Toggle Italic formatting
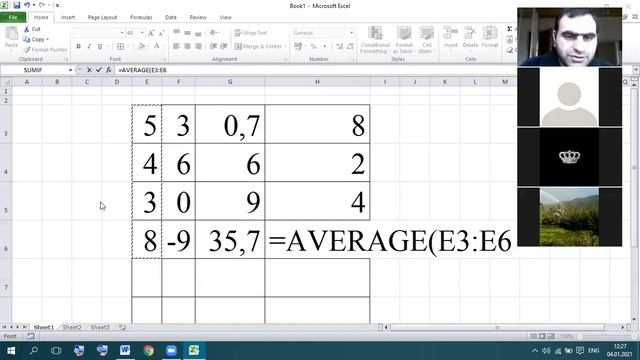 [x=89, y=47]
